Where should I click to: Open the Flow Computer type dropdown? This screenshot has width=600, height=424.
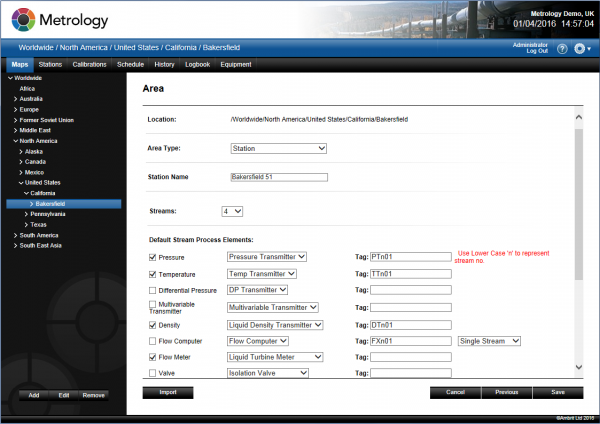pos(258,341)
